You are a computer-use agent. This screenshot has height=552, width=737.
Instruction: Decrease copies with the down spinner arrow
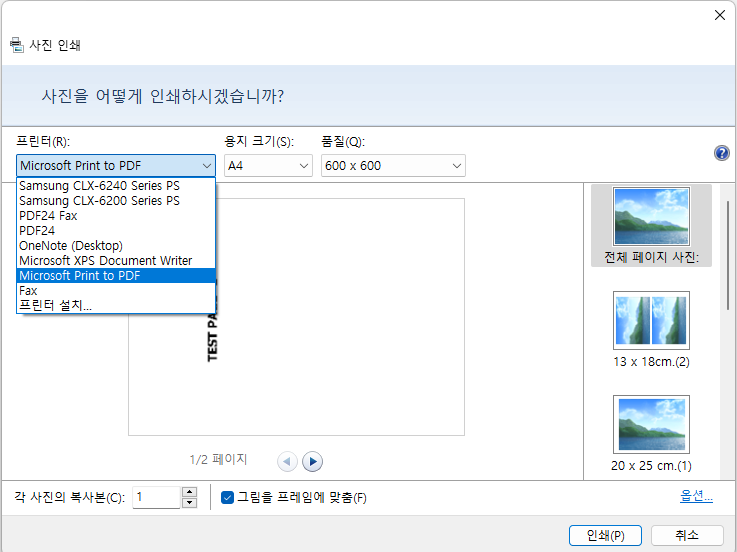point(189,503)
